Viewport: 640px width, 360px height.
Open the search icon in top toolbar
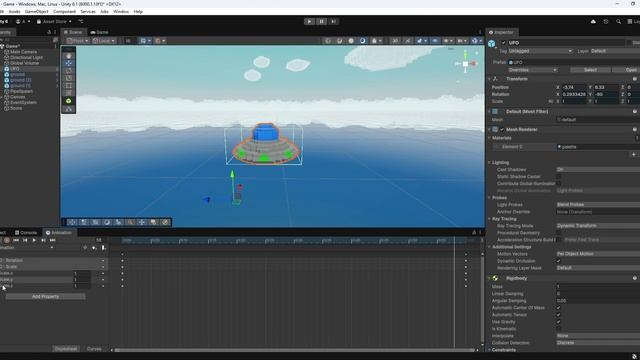(618, 22)
